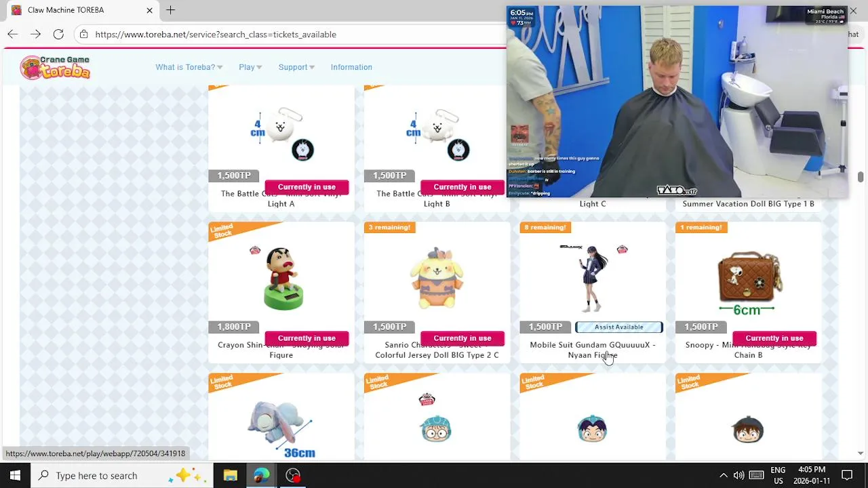The width and height of the screenshot is (868, 488).
Task: Click Currently in use for Light A
Action: tap(307, 187)
